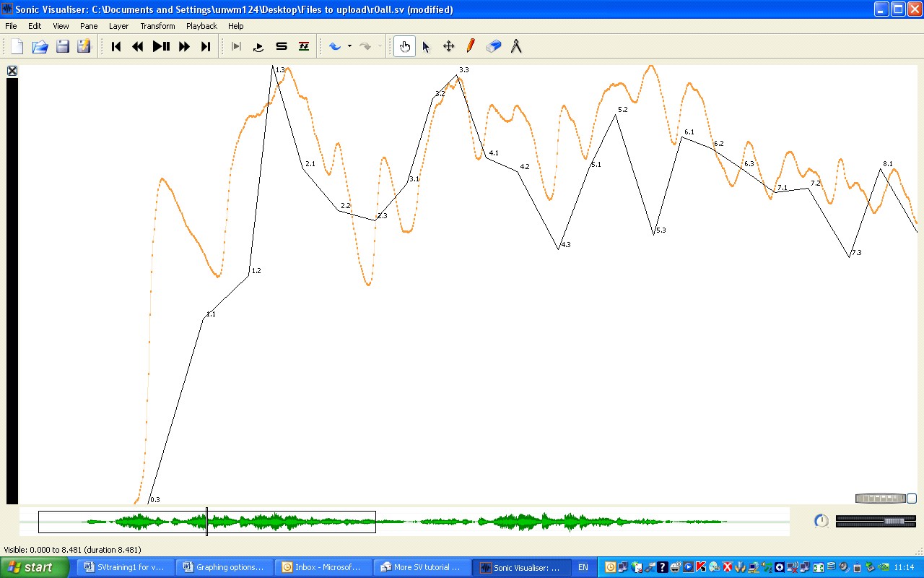Switch to Graphing options taskbar window
924x578 pixels.
click(x=224, y=567)
